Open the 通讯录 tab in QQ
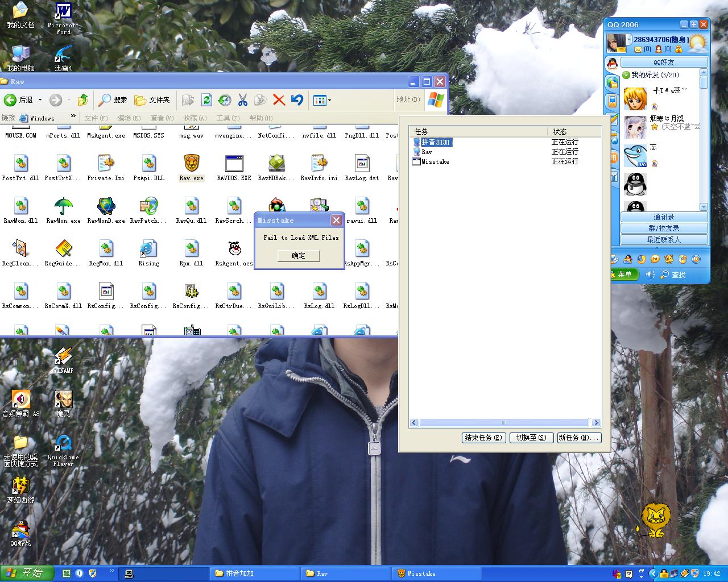Viewport: 728px width, 582px height. pos(664,217)
